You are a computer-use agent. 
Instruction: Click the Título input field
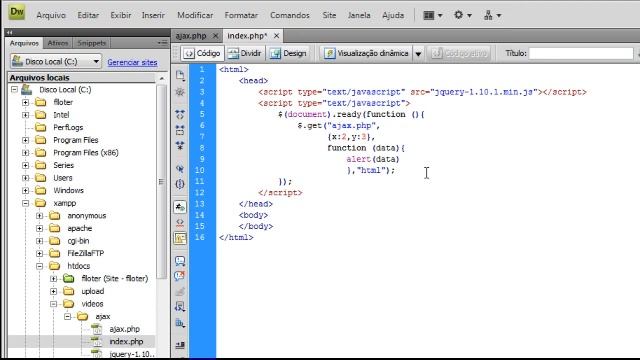[581, 53]
